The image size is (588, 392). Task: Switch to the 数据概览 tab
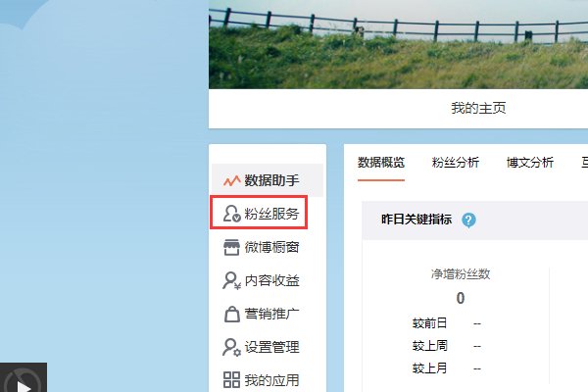[x=381, y=163]
